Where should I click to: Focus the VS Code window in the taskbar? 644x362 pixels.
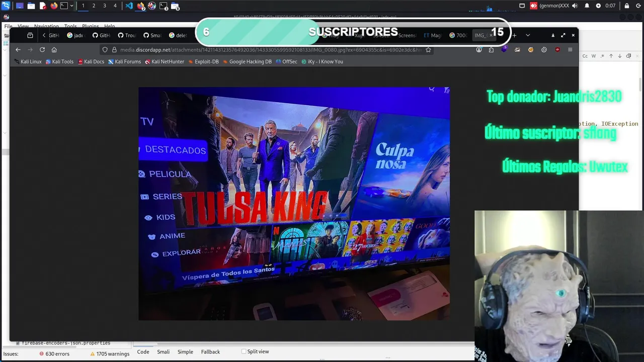click(129, 6)
